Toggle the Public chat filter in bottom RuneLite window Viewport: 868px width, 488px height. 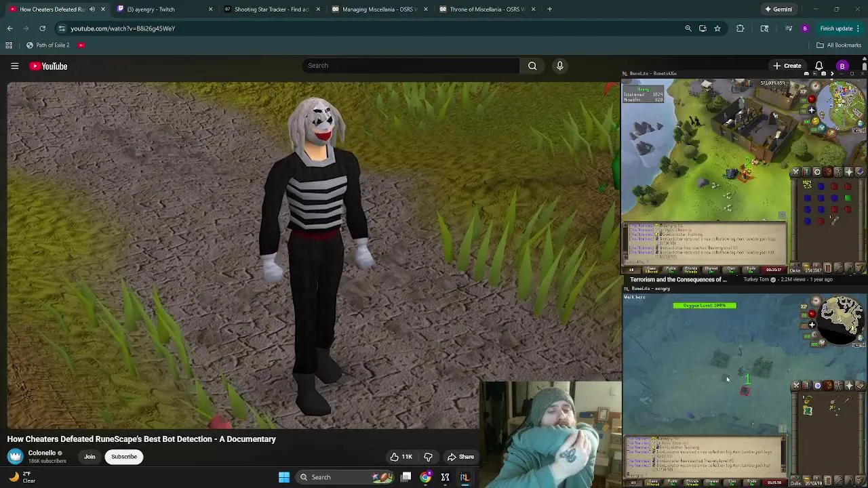tap(672, 483)
